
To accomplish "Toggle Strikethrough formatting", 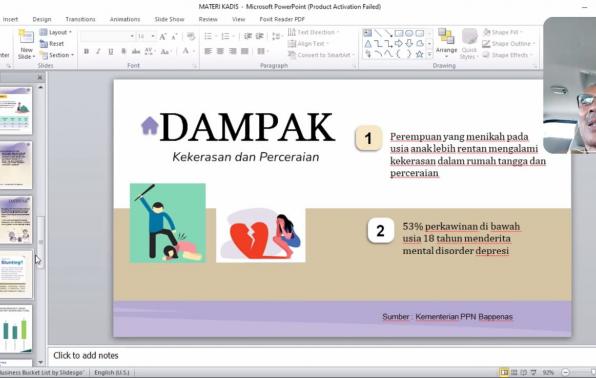I will click(x=136, y=51).
